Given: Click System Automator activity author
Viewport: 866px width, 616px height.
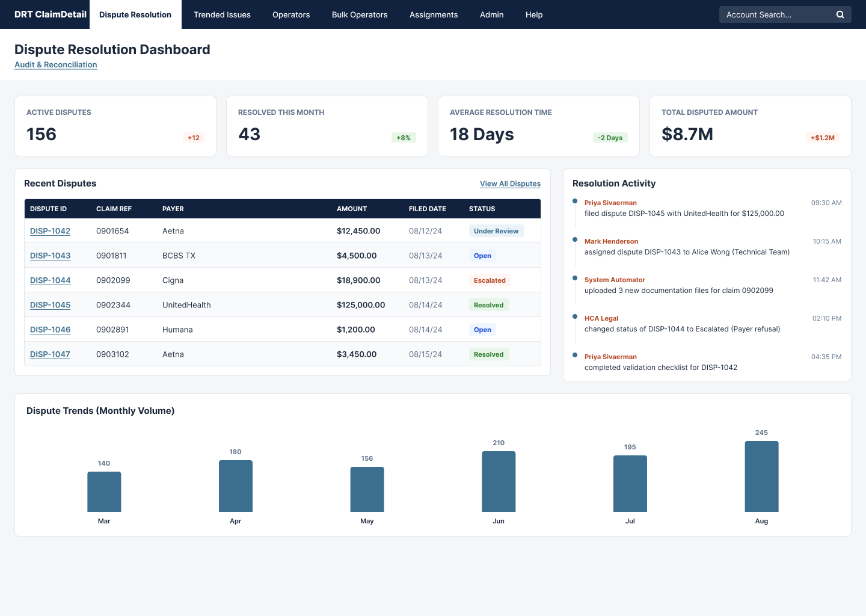Looking at the screenshot, I should pyautogui.click(x=615, y=280).
